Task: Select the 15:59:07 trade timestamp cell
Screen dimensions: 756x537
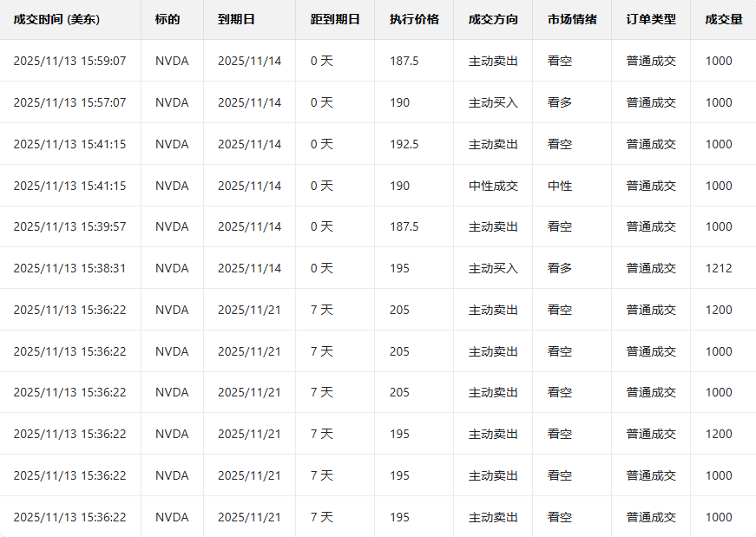Action: (69, 61)
